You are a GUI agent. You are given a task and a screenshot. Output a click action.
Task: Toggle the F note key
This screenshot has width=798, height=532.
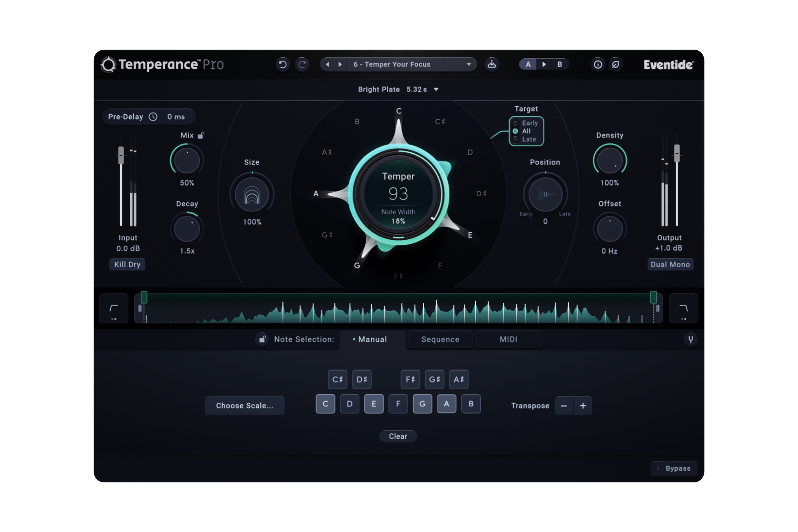[398, 404]
